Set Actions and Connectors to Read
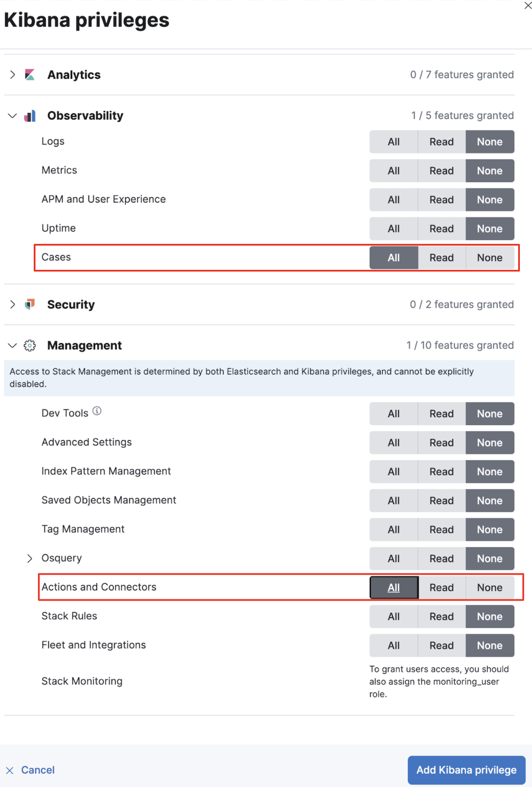The height and width of the screenshot is (787, 532). click(441, 588)
